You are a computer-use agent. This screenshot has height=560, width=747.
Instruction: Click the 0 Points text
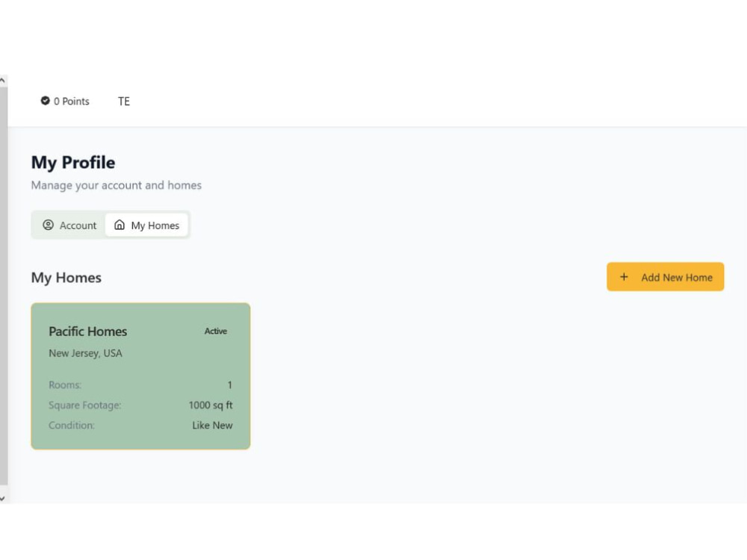(x=72, y=102)
